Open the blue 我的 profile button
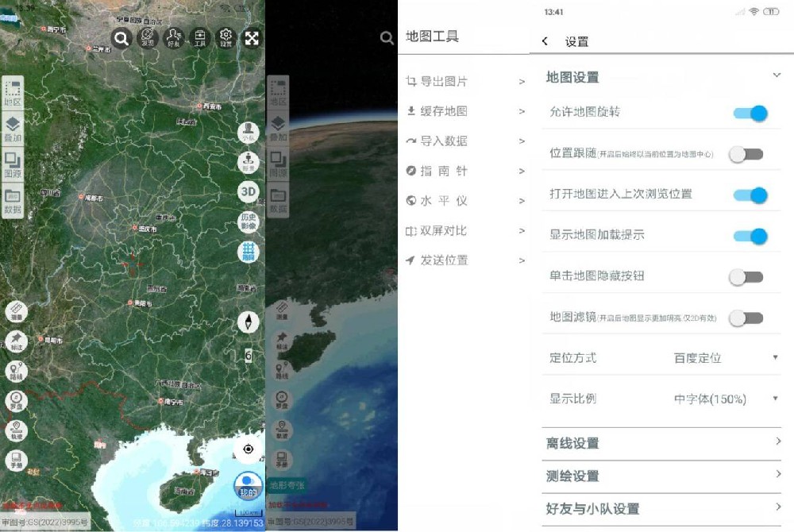This screenshot has width=794, height=532. 248,485
